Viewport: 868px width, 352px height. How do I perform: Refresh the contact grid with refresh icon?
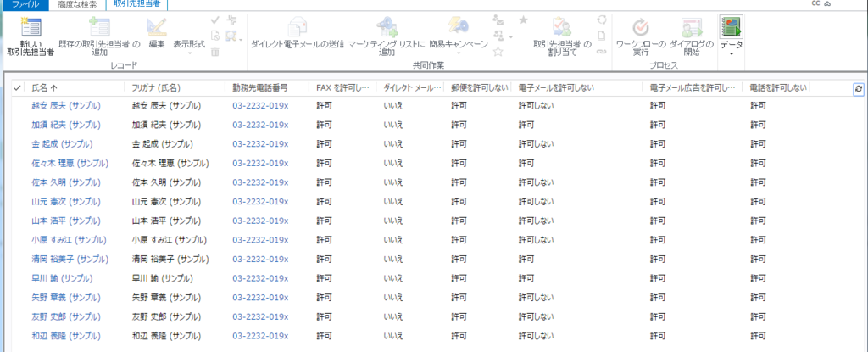(859, 88)
